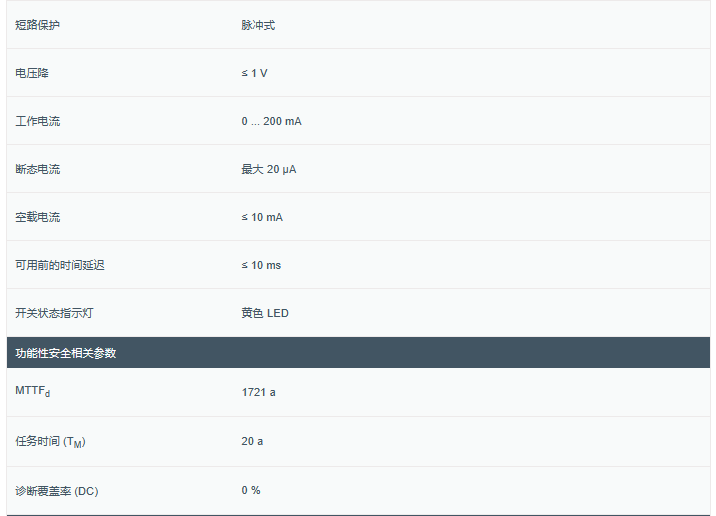Click the 断态电流 label
716x516 pixels.
tap(38, 169)
